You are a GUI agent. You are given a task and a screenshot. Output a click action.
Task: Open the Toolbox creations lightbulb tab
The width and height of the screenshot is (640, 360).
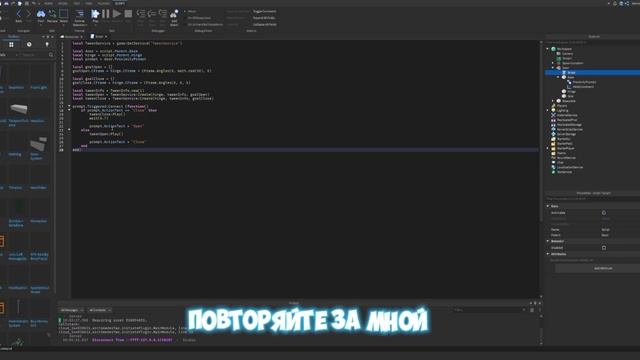click(x=47, y=44)
